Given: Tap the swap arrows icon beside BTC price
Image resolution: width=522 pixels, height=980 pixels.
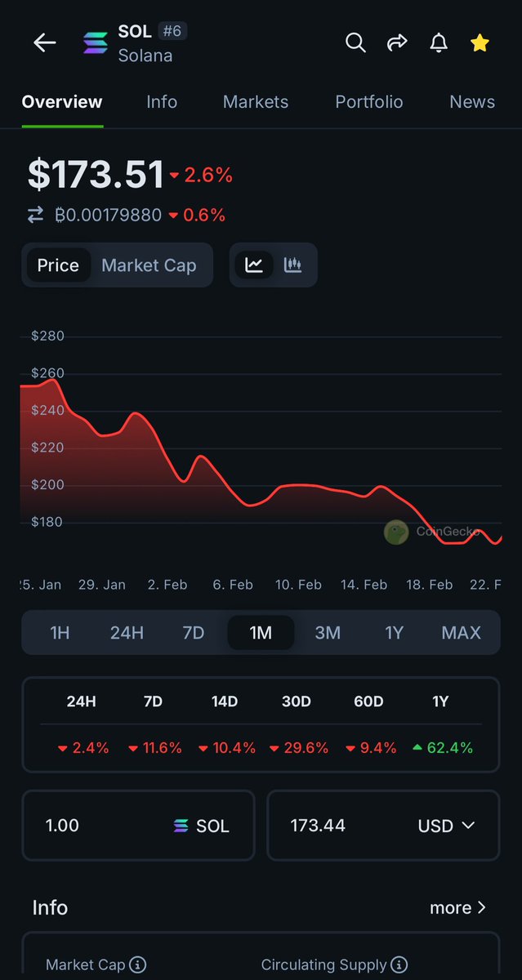Looking at the screenshot, I should (x=35, y=215).
